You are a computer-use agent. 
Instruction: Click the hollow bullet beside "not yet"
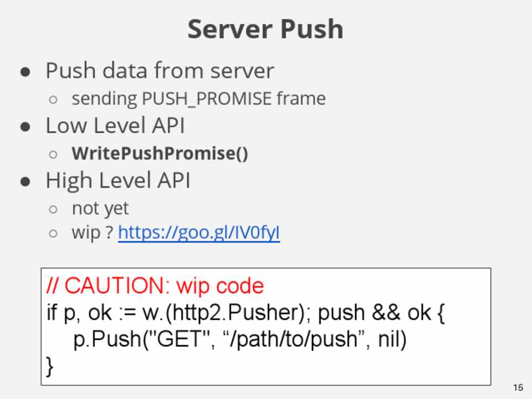coord(53,209)
